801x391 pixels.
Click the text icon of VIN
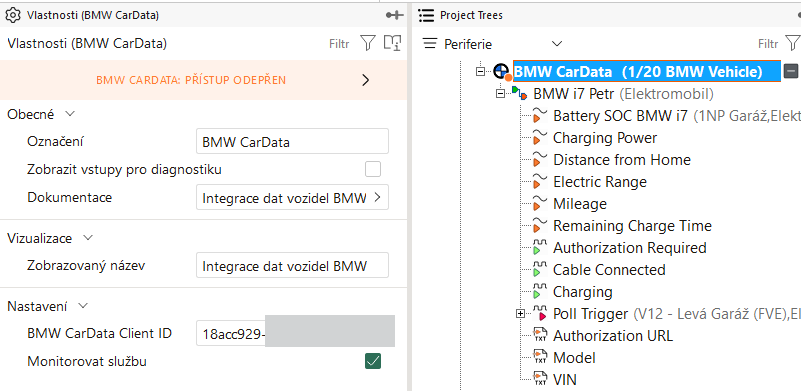539,379
